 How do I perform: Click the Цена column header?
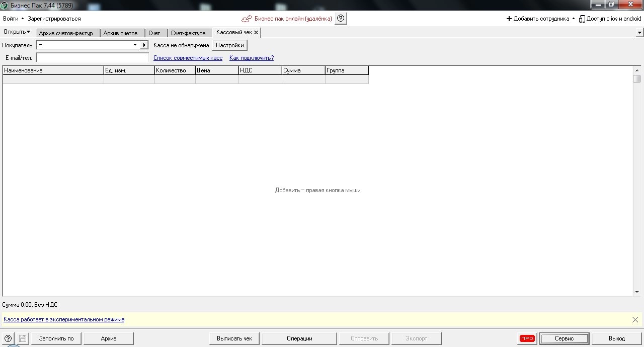[x=217, y=70]
